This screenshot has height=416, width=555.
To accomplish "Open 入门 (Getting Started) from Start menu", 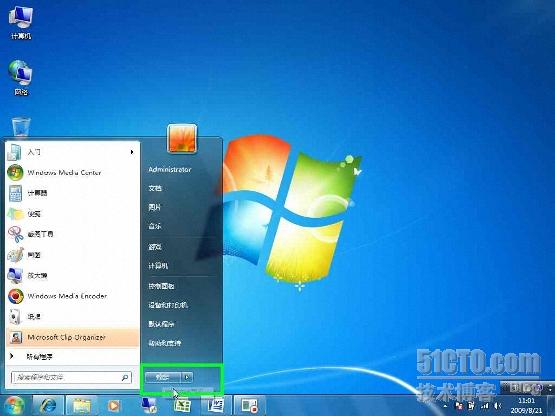I will pyautogui.click(x=72, y=152).
